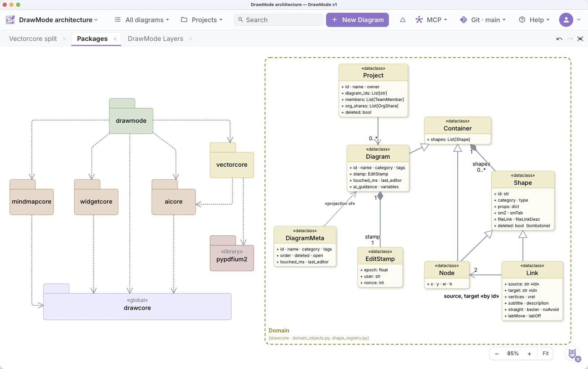Viewport: 588px width, 369px height.
Task: Click the triangle icon beside New Diagram
Action: point(403,20)
